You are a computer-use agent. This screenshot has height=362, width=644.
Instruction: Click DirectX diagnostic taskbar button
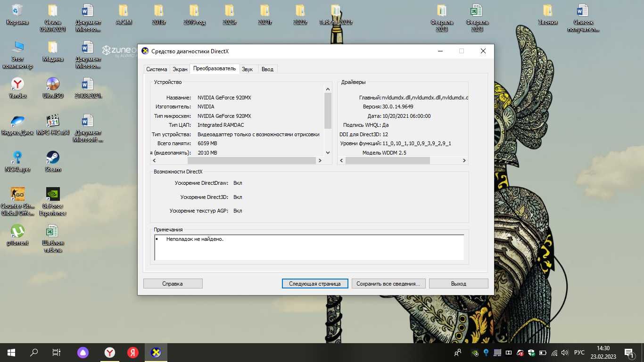click(x=156, y=353)
